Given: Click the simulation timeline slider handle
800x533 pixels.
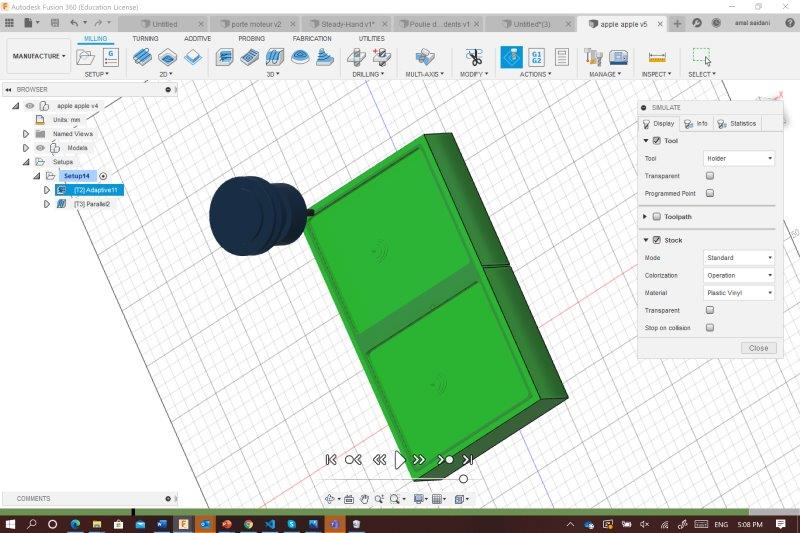Looking at the screenshot, I should point(462,479).
